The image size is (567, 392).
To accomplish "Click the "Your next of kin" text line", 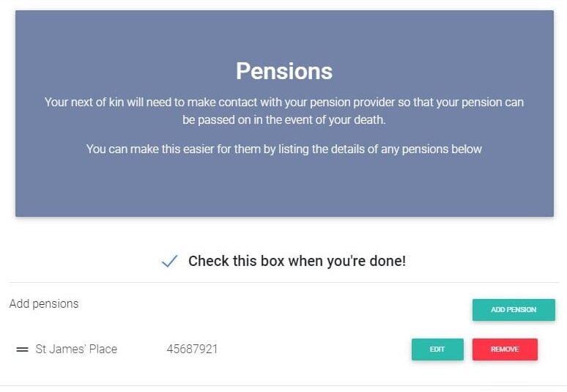I will 283,102.
